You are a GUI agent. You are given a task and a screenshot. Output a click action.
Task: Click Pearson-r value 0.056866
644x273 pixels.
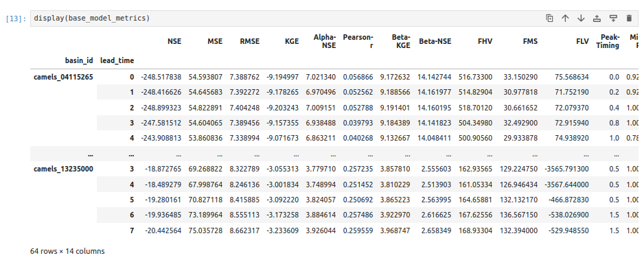point(358,77)
